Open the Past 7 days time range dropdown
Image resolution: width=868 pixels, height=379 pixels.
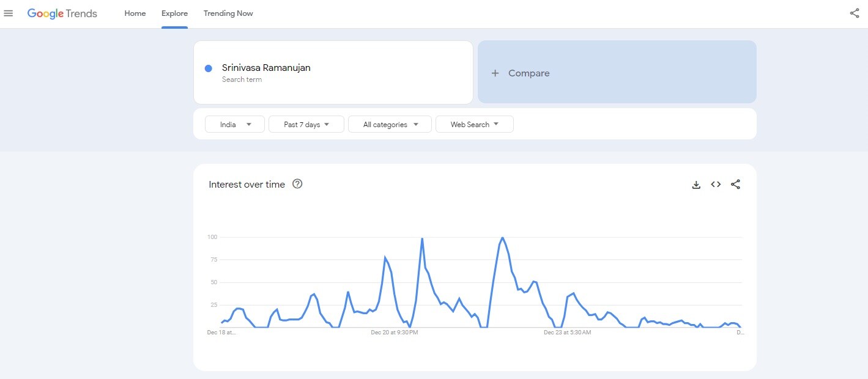[x=306, y=125]
